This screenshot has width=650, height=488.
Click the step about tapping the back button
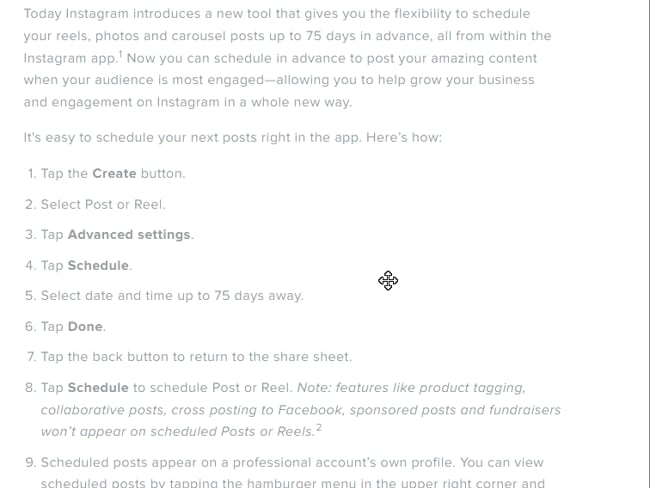tap(196, 356)
